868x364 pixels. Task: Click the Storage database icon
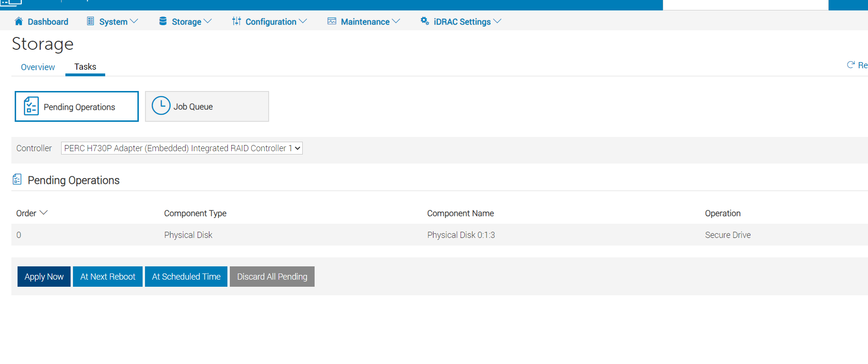point(163,21)
